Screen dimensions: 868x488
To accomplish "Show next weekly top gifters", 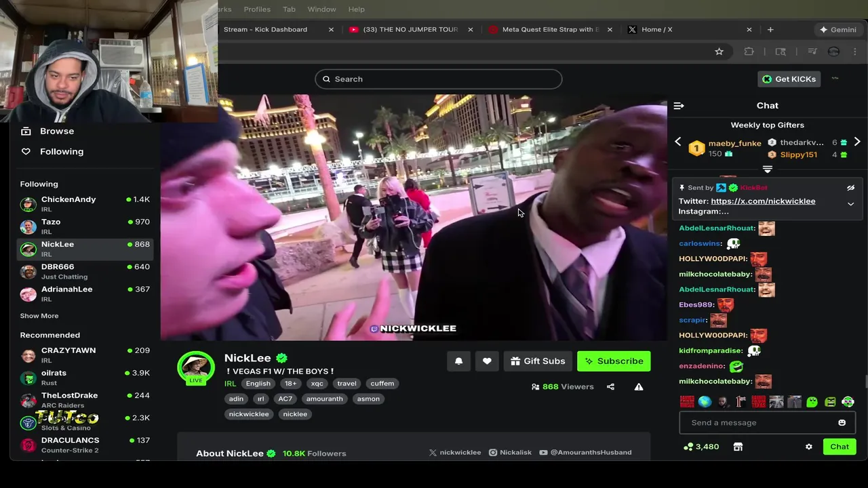I will tap(857, 142).
